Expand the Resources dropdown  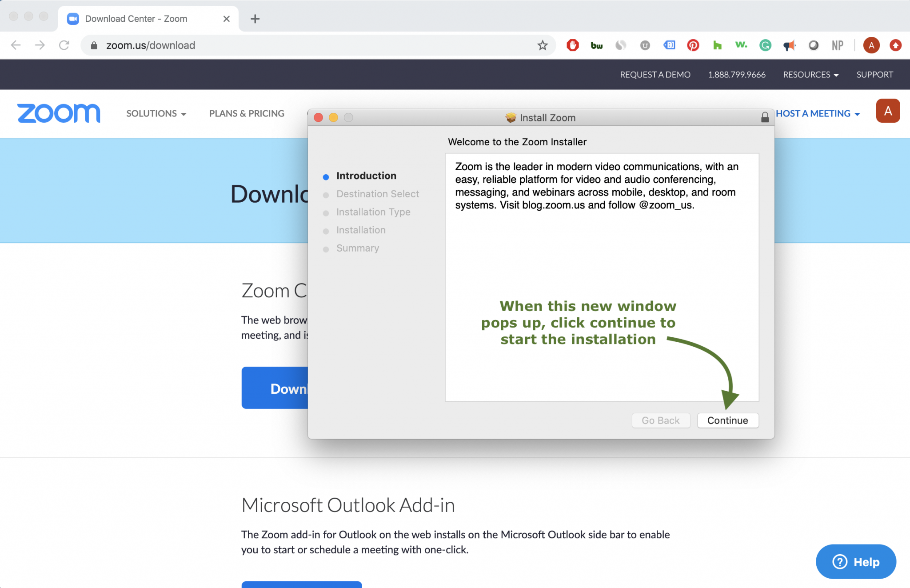810,75
